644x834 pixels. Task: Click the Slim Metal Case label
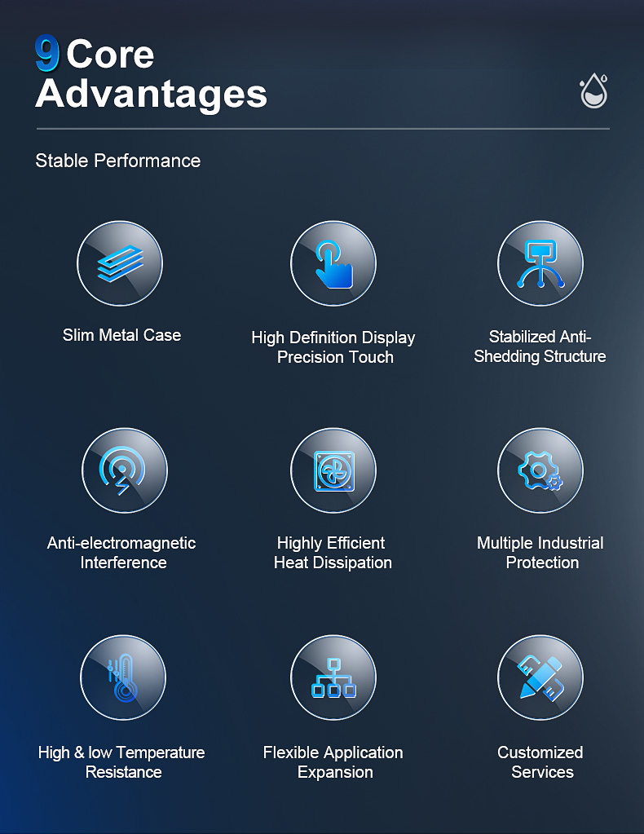(x=121, y=335)
